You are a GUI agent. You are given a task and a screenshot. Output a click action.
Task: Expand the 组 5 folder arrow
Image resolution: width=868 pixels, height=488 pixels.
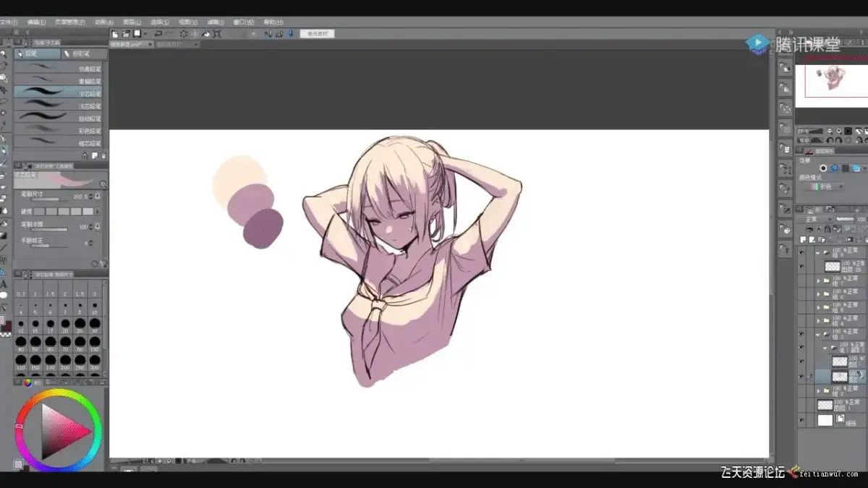(819, 307)
